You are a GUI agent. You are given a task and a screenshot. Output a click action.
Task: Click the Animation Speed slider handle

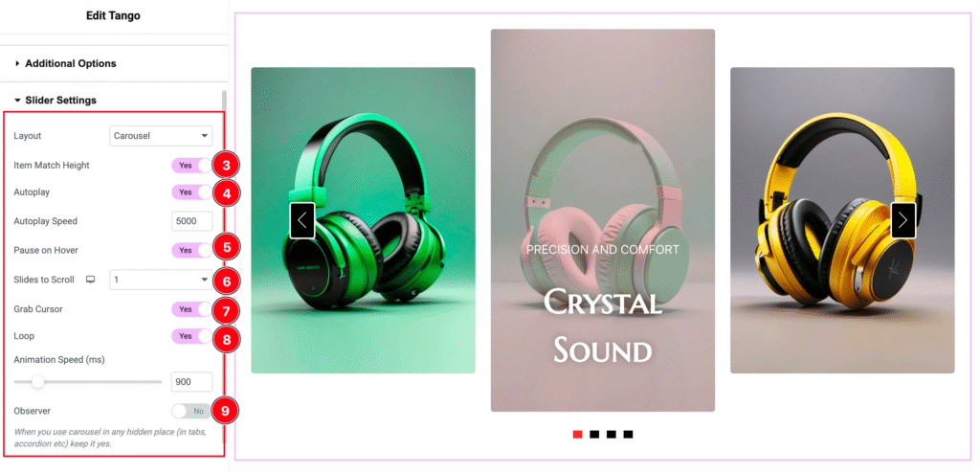38,382
